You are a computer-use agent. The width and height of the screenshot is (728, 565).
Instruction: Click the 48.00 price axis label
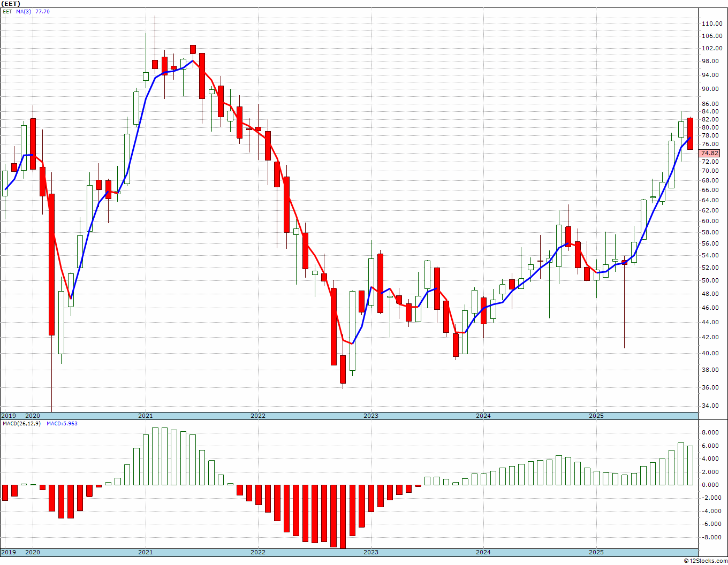coord(711,294)
